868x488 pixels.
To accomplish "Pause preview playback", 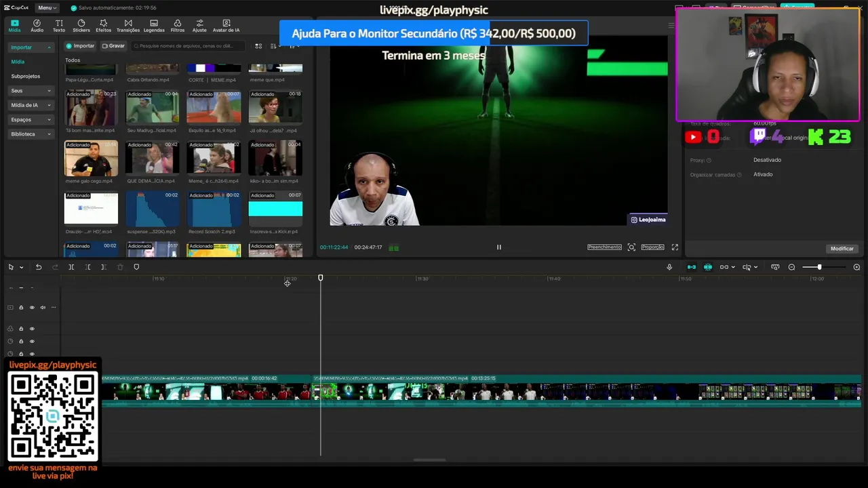I will coord(498,247).
